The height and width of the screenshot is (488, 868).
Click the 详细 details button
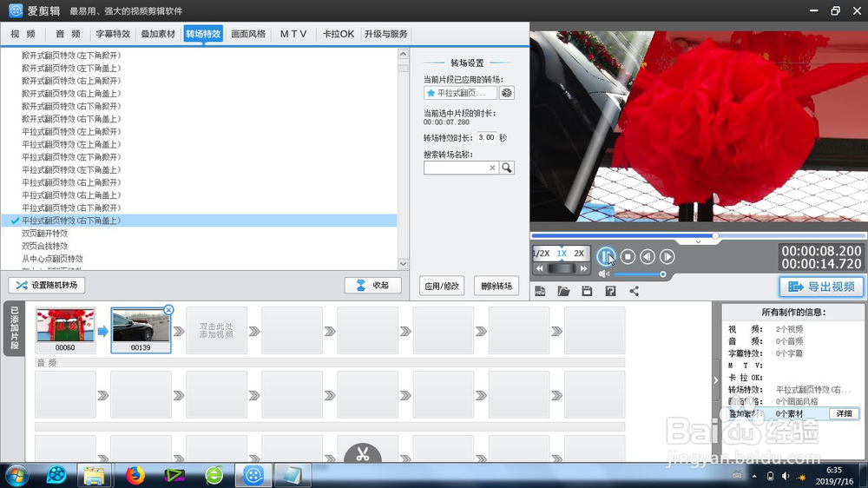tap(844, 414)
